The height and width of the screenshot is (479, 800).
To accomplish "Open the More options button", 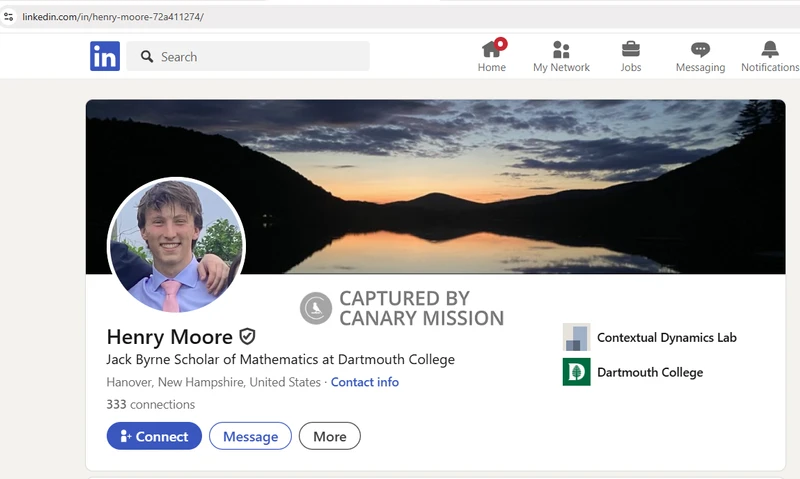I will 330,436.
